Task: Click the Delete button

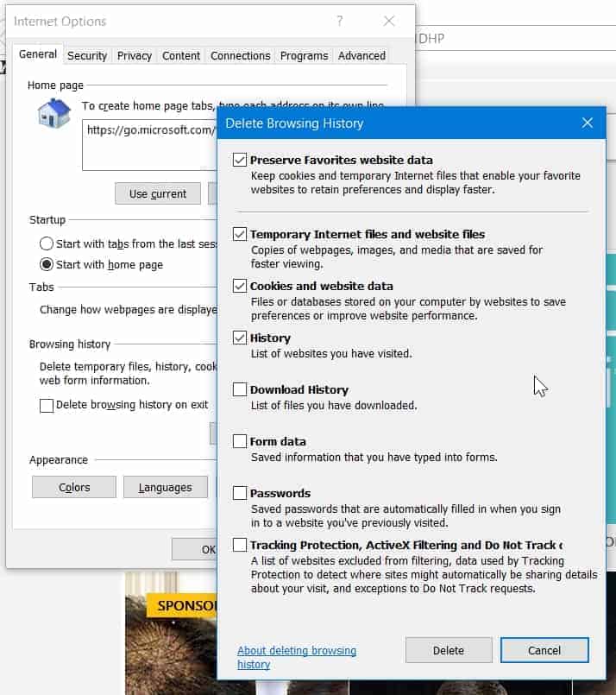Action: coord(449,650)
